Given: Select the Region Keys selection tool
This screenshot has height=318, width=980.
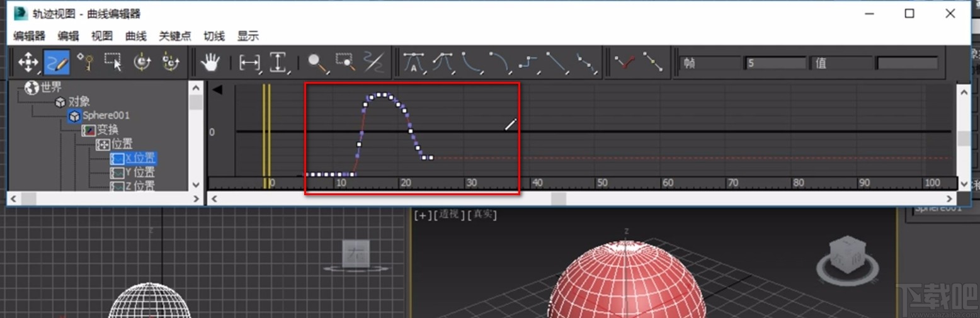Looking at the screenshot, I should (113, 62).
